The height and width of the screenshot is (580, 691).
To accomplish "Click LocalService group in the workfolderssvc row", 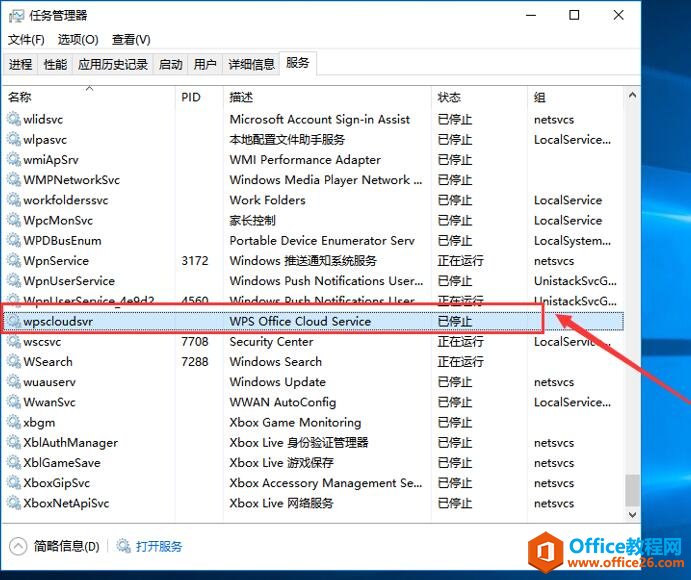I will pyautogui.click(x=568, y=200).
